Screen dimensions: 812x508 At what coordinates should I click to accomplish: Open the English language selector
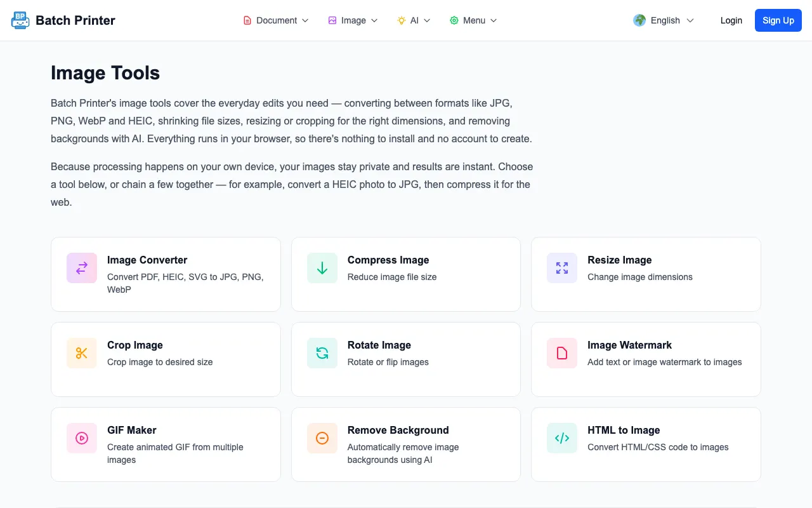[x=664, y=20]
